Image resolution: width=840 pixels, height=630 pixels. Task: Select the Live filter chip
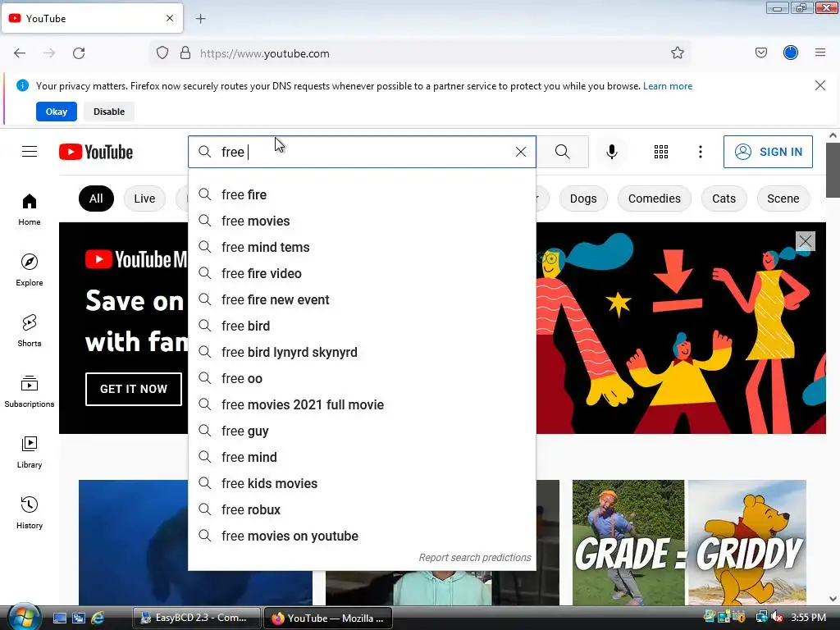tap(144, 199)
